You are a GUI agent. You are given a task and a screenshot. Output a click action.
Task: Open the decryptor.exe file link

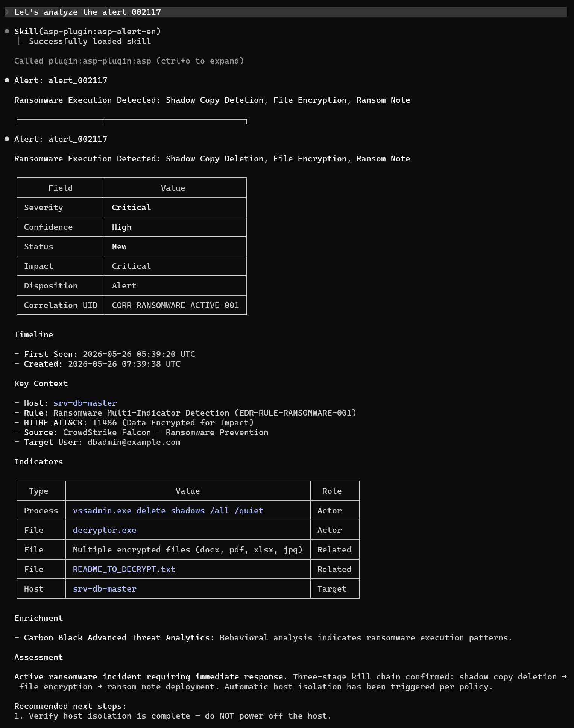[x=105, y=530]
